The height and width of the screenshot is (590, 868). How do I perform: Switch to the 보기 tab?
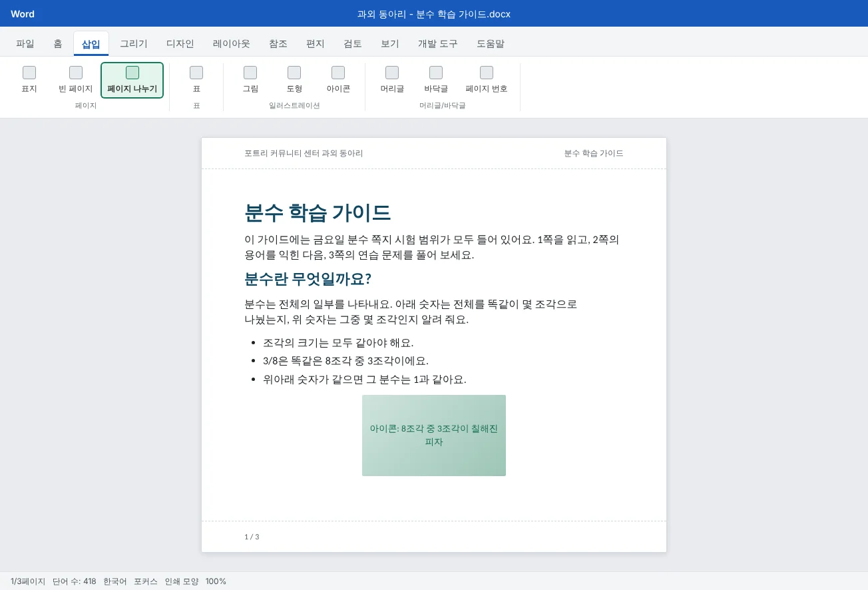point(390,44)
